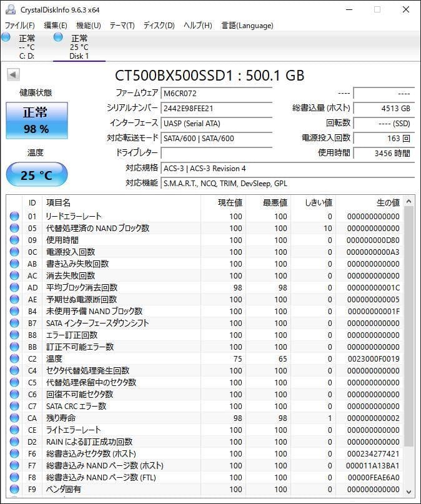This screenshot has height=504, width=421.
Task: Select the raw value 000234277421
Action: 373,454
